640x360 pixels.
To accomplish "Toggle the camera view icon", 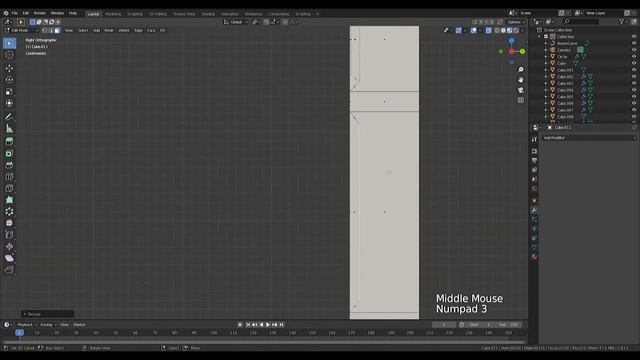I will pos(520,90).
